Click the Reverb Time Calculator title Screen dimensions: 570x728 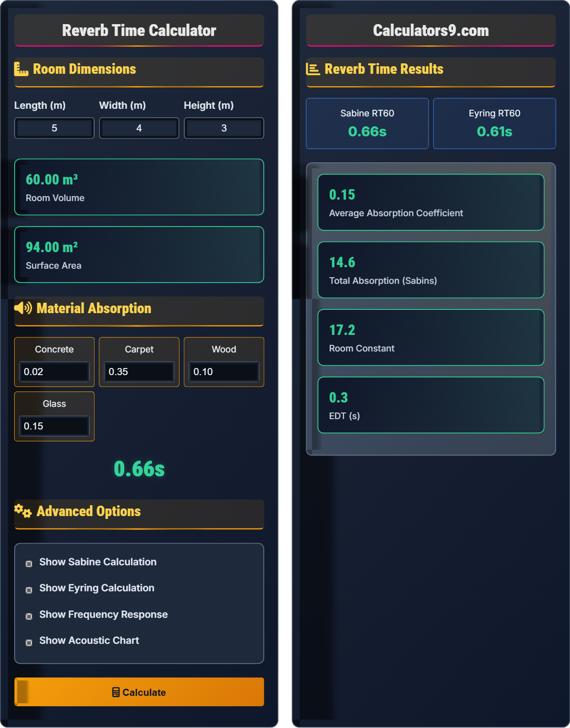click(139, 31)
